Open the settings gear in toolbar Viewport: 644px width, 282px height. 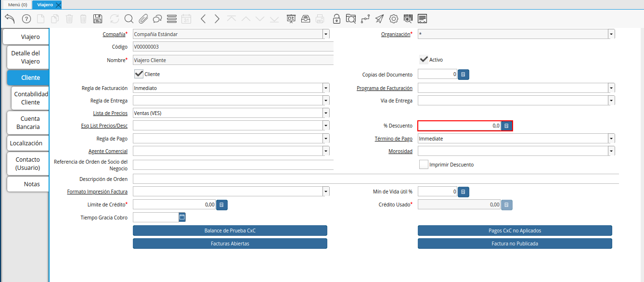pyautogui.click(x=393, y=19)
